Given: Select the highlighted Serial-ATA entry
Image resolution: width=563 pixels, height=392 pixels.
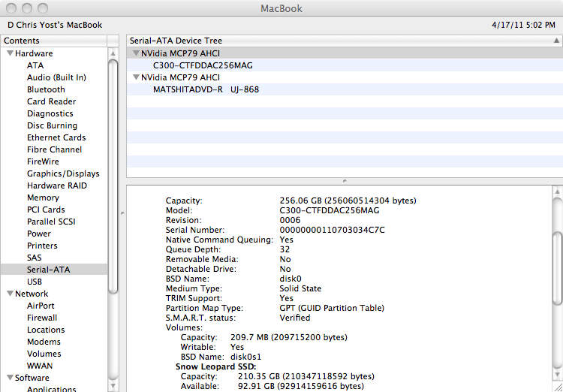Looking at the screenshot, I should pos(54,270).
